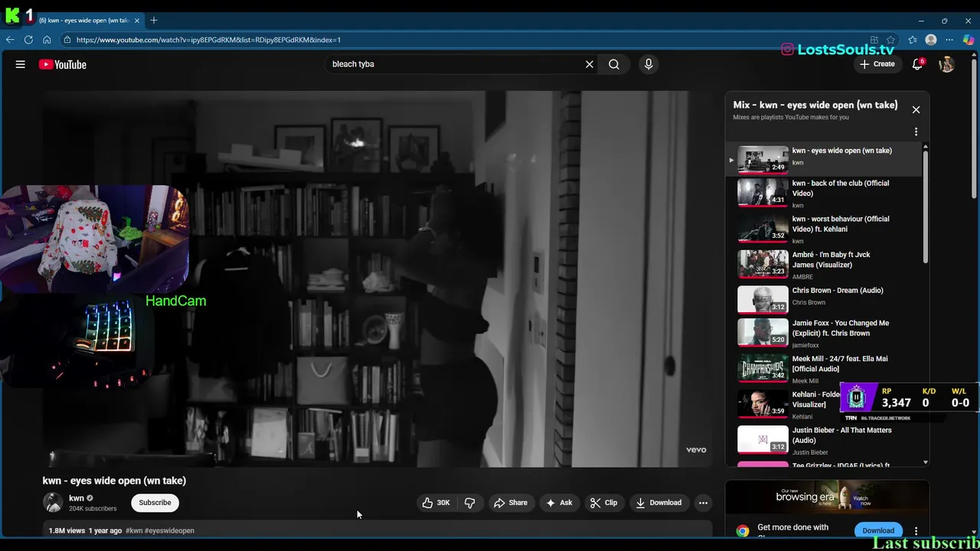Open the browser profile icon

pos(931,40)
